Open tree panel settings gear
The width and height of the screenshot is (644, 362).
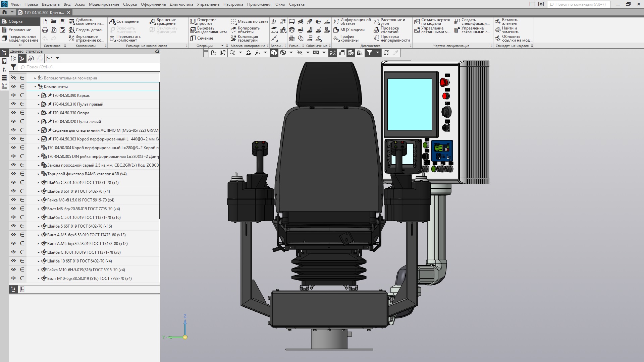tap(157, 51)
